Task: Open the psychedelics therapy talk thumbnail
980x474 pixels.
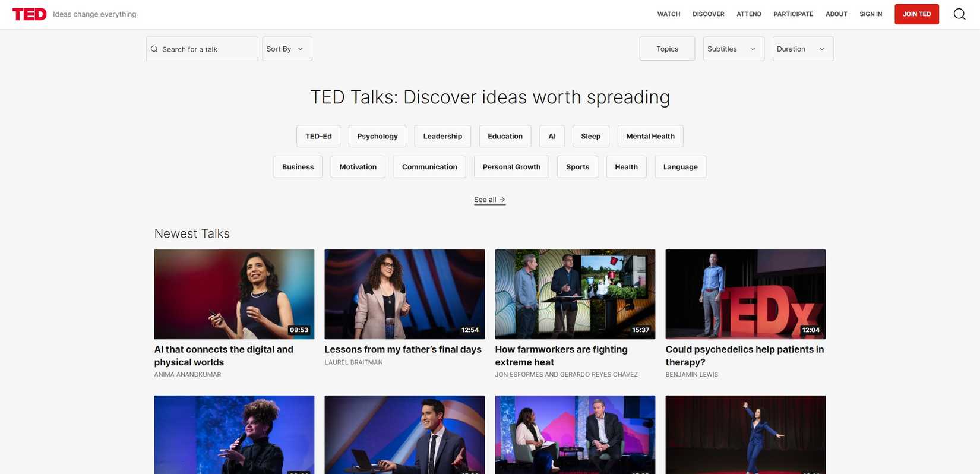Action: [x=745, y=295]
